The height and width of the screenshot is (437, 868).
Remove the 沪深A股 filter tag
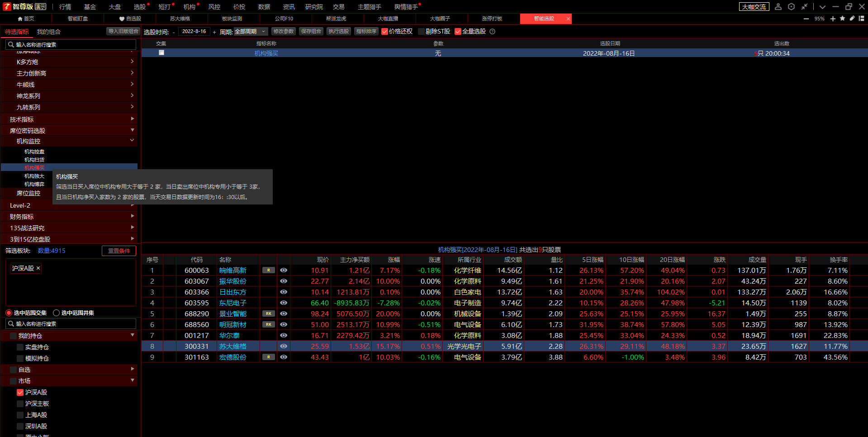click(38, 268)
